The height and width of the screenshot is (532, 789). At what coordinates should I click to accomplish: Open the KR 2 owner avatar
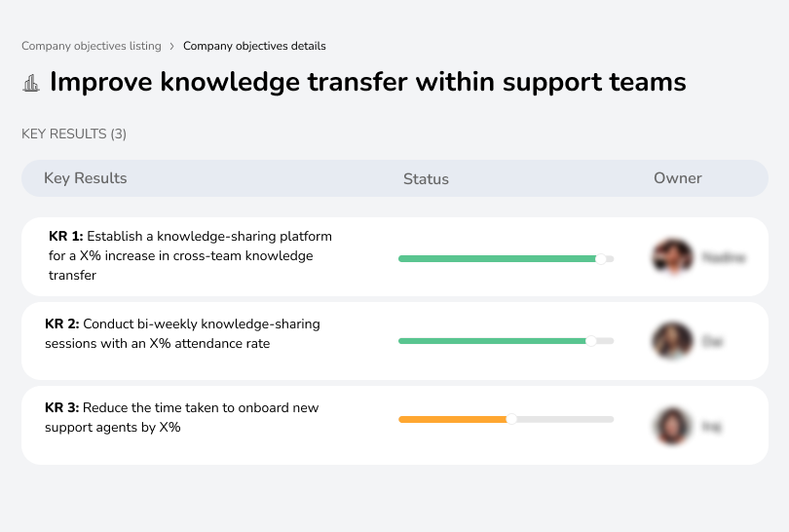(672, 341)
